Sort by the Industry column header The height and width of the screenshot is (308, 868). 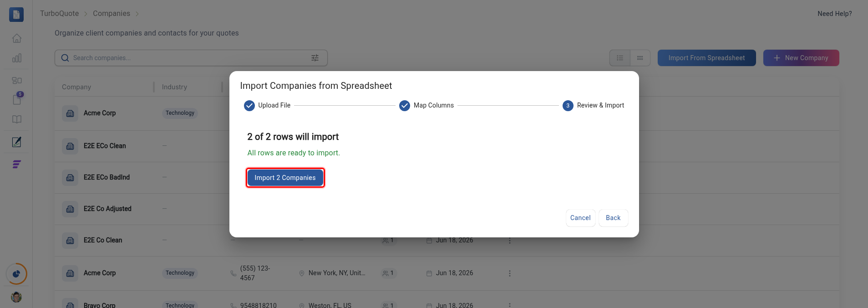pos(174,87)
